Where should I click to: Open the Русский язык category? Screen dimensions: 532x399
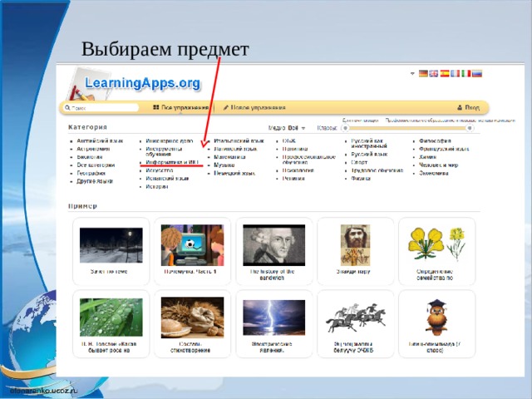pyautogui.click(x=369, y=154)
